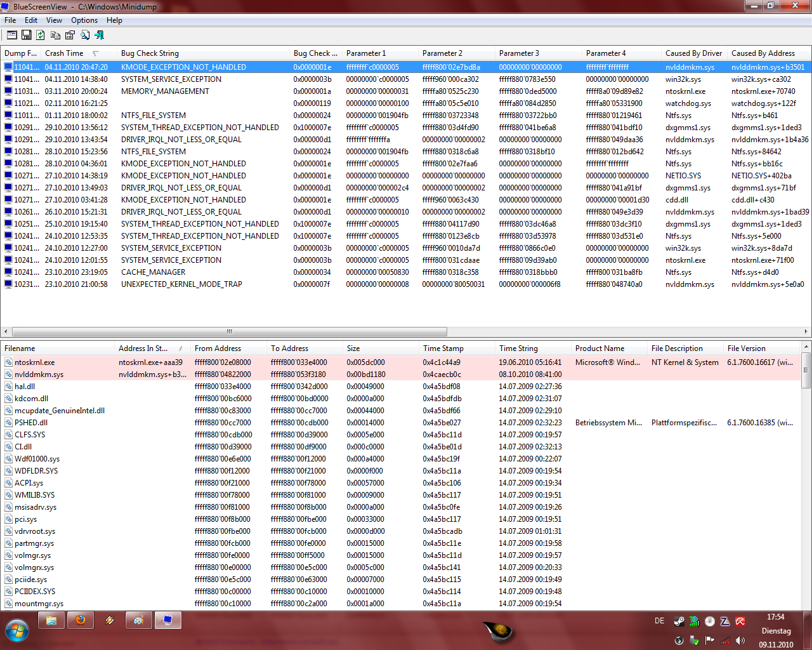812x650 pixels.
Task: Open the Edit menu
Action: [x=31, y=20]
